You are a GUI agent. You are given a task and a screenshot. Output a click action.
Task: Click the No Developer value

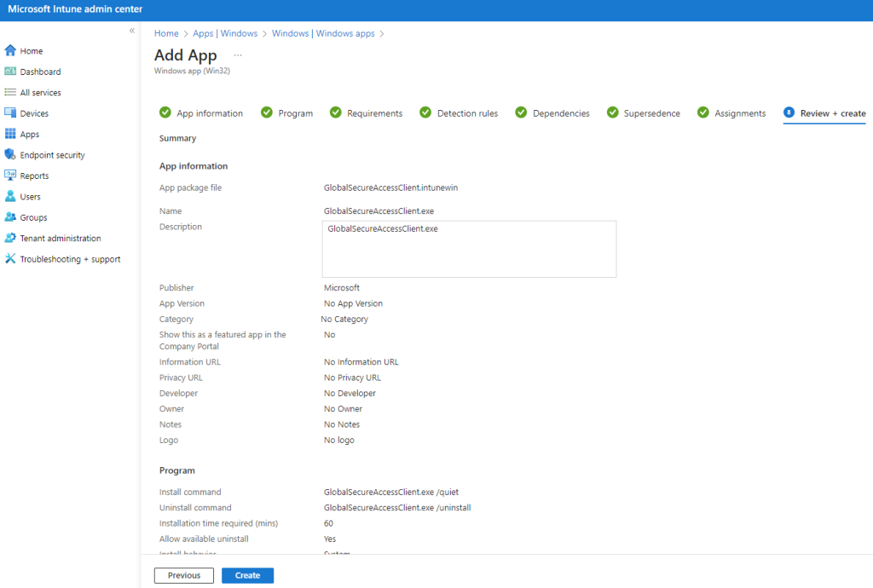350,393
